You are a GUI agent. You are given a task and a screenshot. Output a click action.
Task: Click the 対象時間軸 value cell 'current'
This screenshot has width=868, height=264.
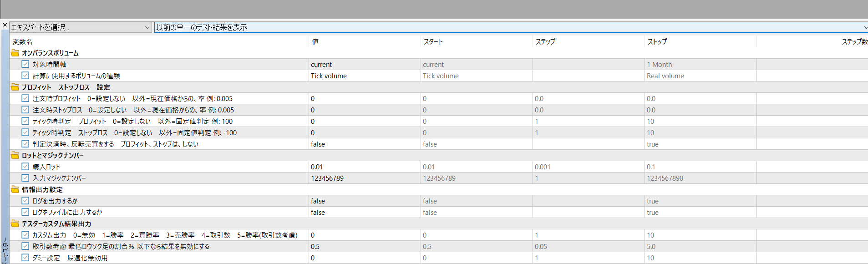pyautogui.click(x=365, y=64)
